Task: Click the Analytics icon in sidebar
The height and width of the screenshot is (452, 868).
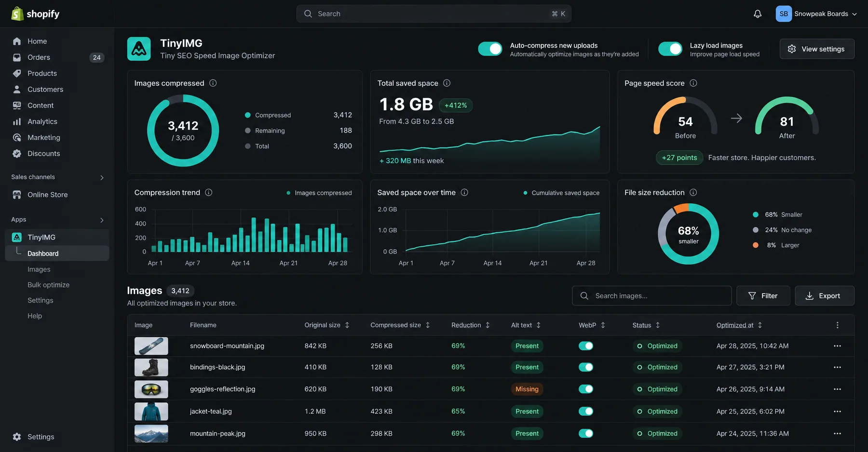Action: (17, 121)
